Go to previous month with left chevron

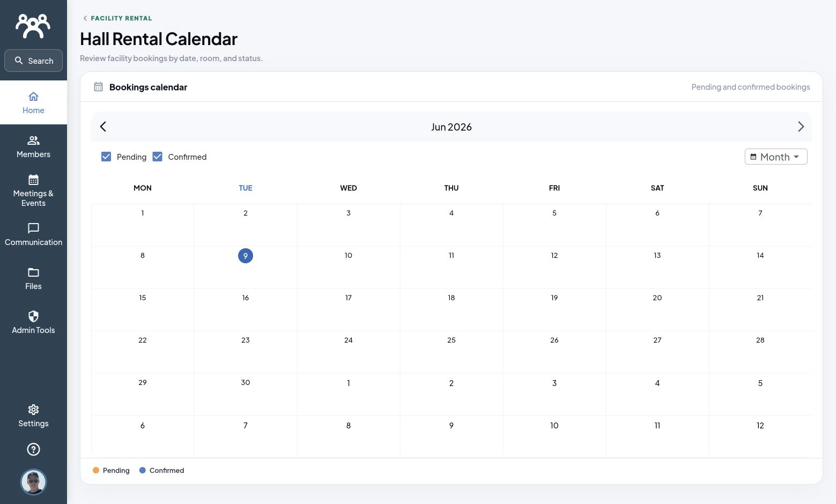point(103,127)
